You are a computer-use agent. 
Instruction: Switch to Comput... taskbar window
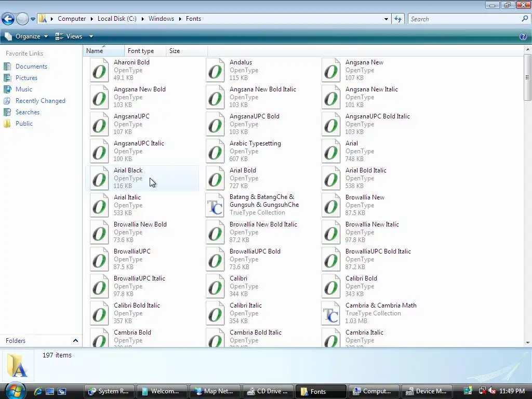374,391
